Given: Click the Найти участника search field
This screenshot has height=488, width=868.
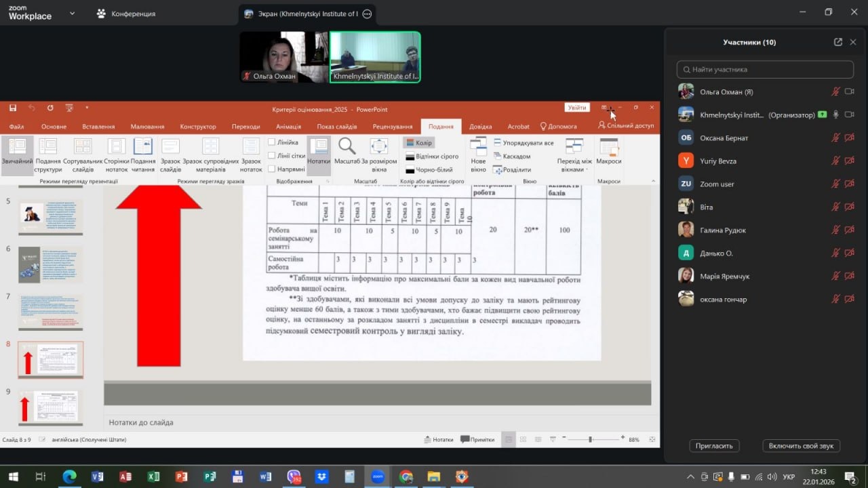Looking at the screenshot, I should point(765,69).
